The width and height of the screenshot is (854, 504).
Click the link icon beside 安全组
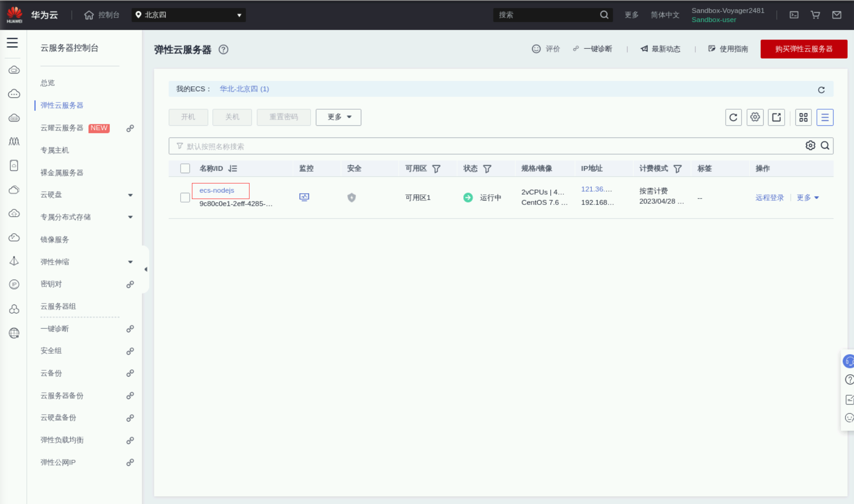tap(130, 351)
